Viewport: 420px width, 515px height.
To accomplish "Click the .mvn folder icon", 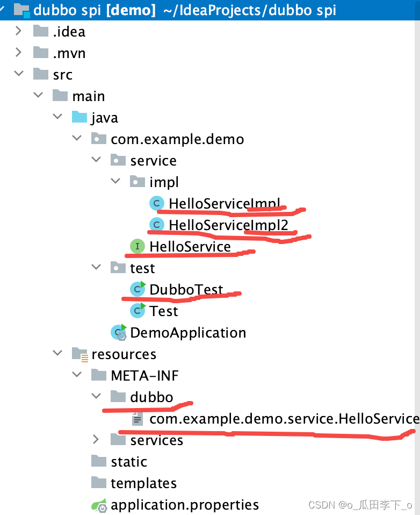I will (41, 53).
